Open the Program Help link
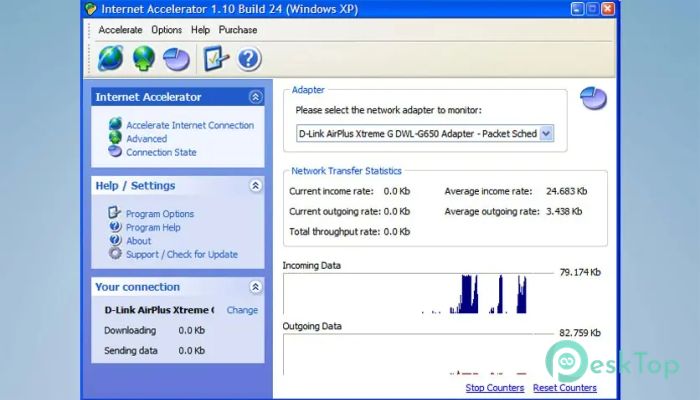 point(153,227)
